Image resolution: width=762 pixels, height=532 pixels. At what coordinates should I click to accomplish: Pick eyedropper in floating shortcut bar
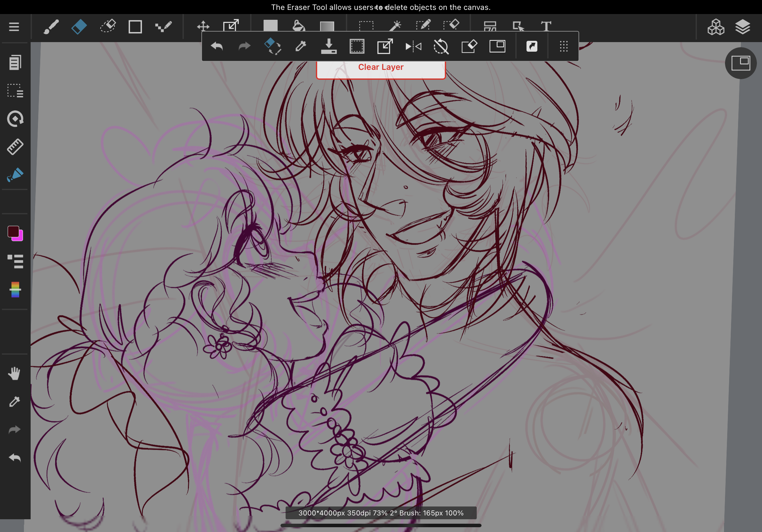tap(301, 46)
